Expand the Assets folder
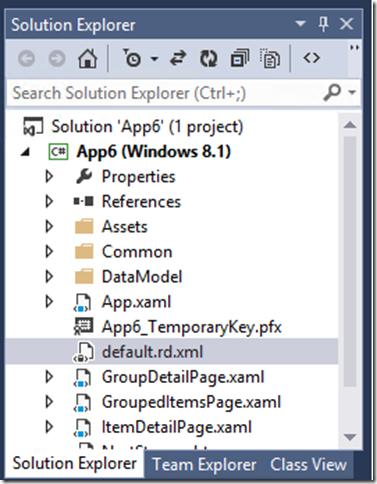This screenshot has width=377, height=484. click(49, 226)
